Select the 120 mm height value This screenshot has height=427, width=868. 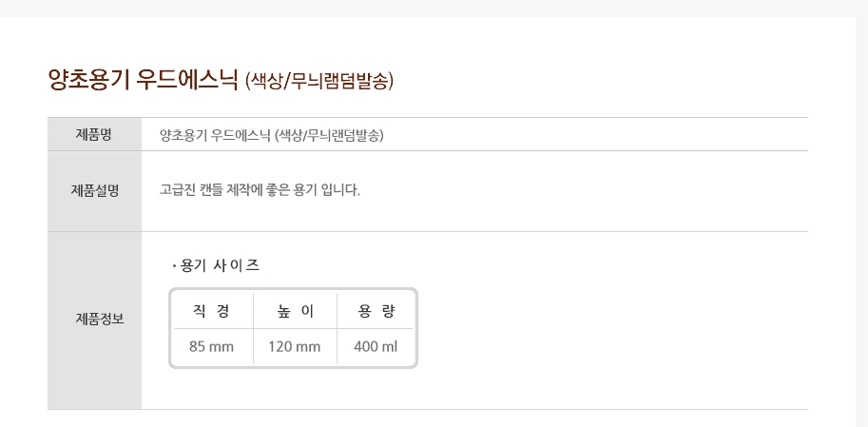295,347
